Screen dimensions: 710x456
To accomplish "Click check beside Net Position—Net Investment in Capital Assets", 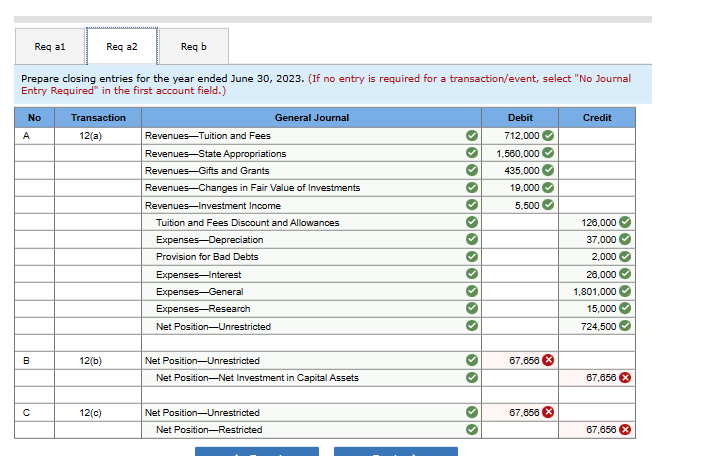I will tap(472, 378).
